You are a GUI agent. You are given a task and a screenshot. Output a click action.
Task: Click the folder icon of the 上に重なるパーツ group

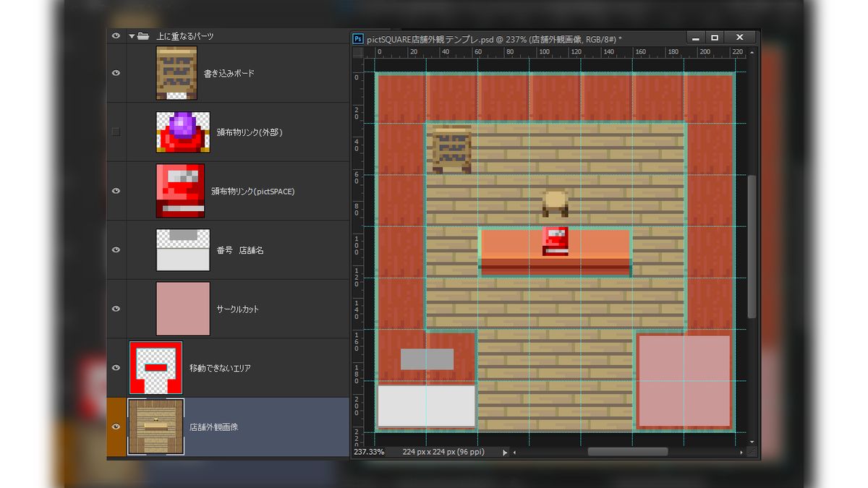[x=143, y=36]
